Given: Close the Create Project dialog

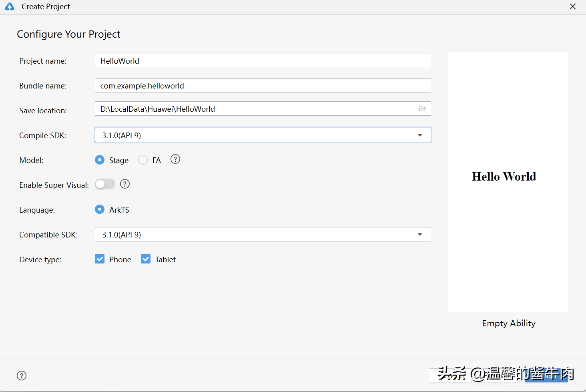Looking at the screenshot, I should [572, 7].
